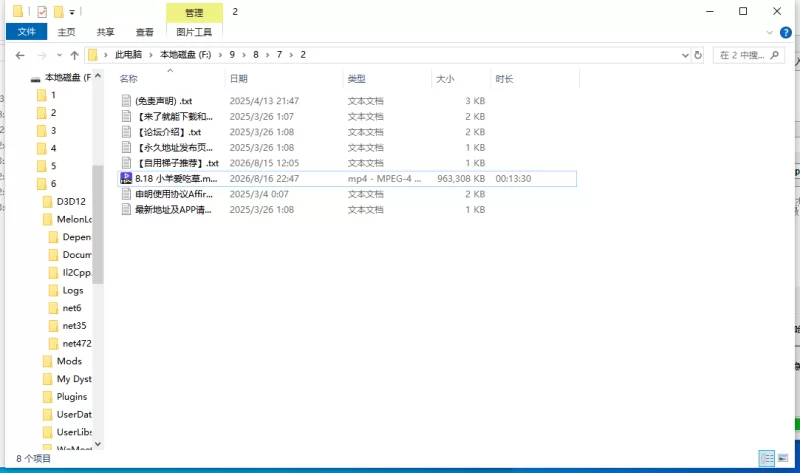Viewport: 800px width, 473px height.
Task: Open folder 1 in the navigation tree
Action: [x=53, y=95]
